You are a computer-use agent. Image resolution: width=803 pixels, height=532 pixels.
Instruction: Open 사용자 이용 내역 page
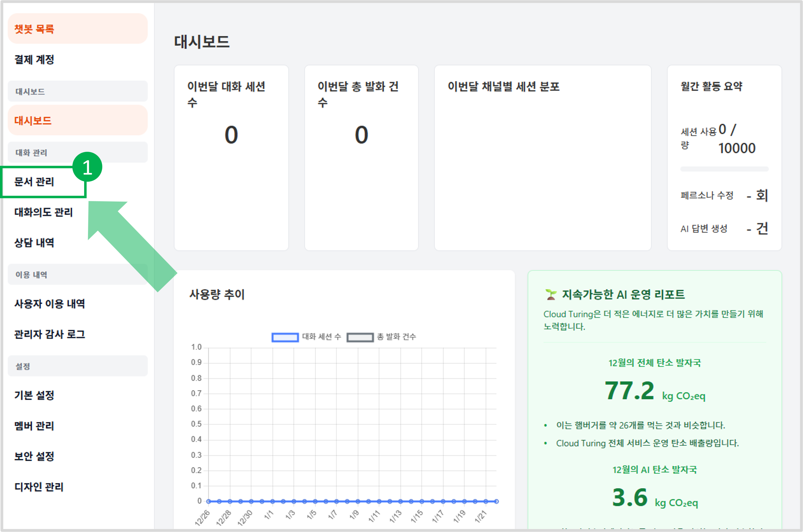pyautogui.click(x=50, y=304)
